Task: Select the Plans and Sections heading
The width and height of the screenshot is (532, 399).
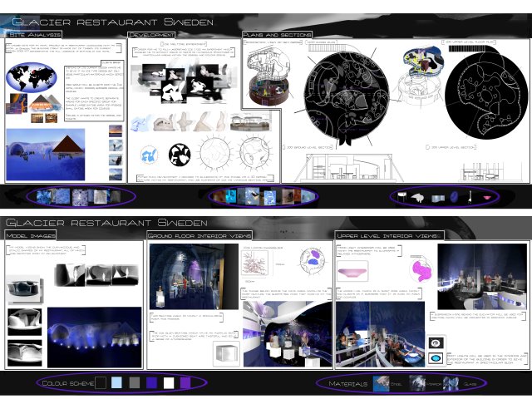Action: point(277,34)
